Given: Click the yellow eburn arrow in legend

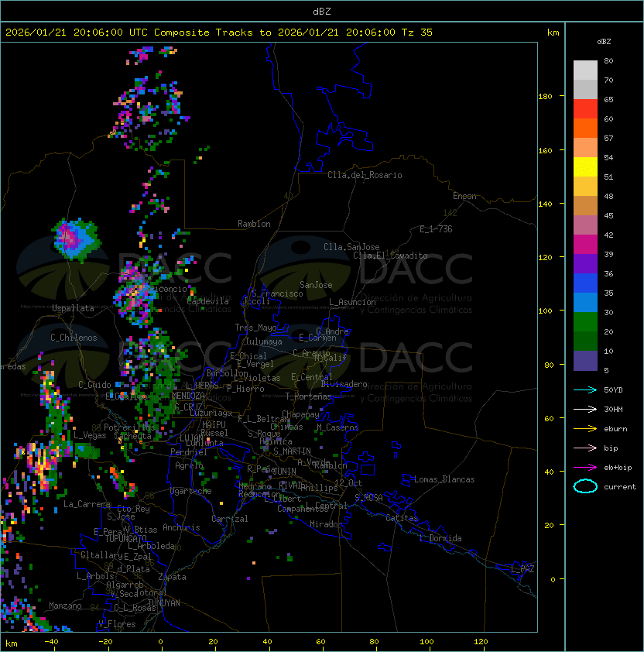Looking at the screenshot, I should coord(585,428).
